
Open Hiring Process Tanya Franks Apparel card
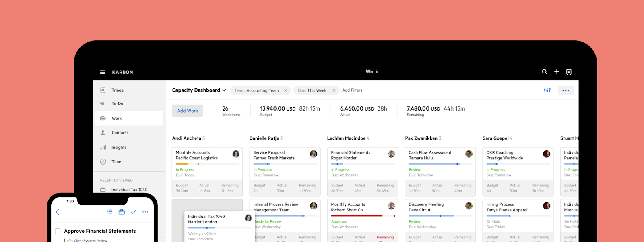(518, 221)
